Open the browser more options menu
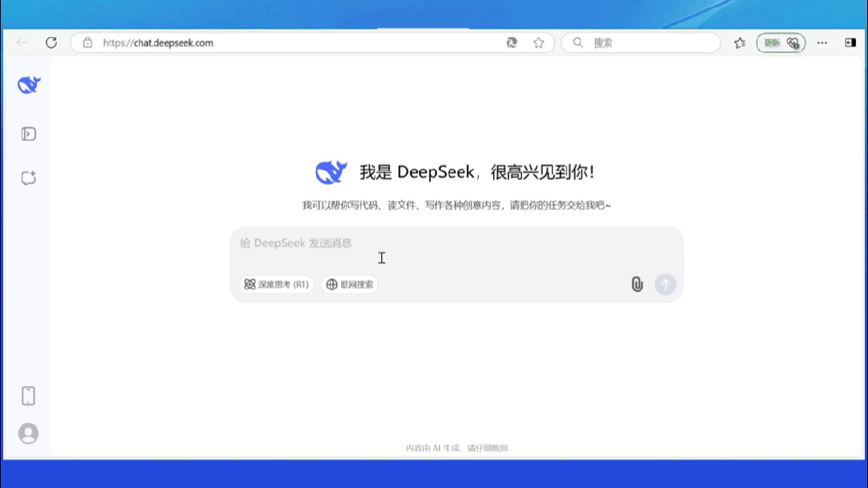The image size is (868, 488). point(822,43)
